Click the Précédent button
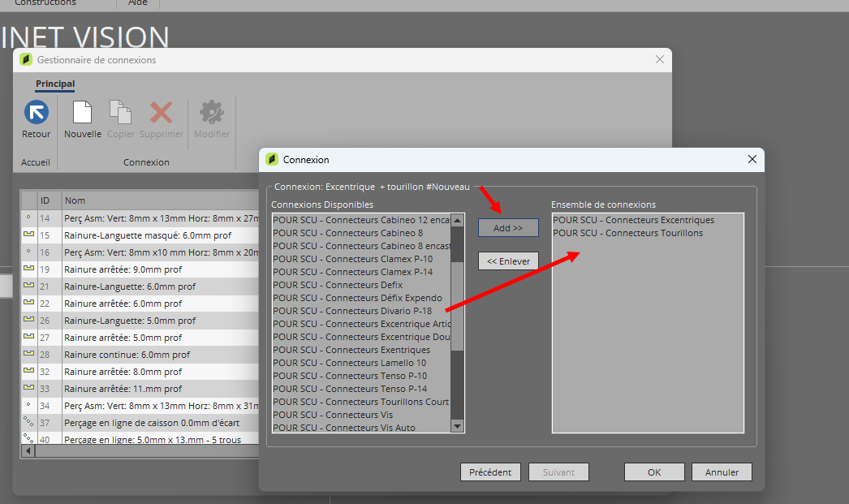This screenshot has height=504, width=849. tap(490, 472)
